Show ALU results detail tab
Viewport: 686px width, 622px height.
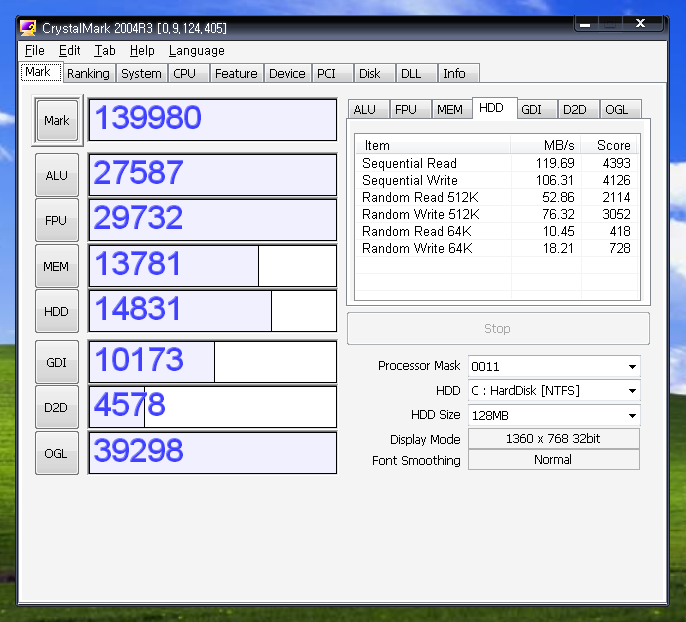(x=368, y=109)
